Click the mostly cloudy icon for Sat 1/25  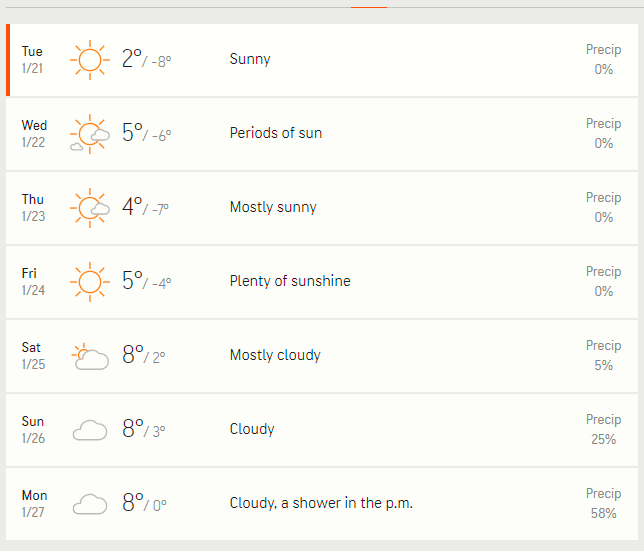tap(90, 356)
